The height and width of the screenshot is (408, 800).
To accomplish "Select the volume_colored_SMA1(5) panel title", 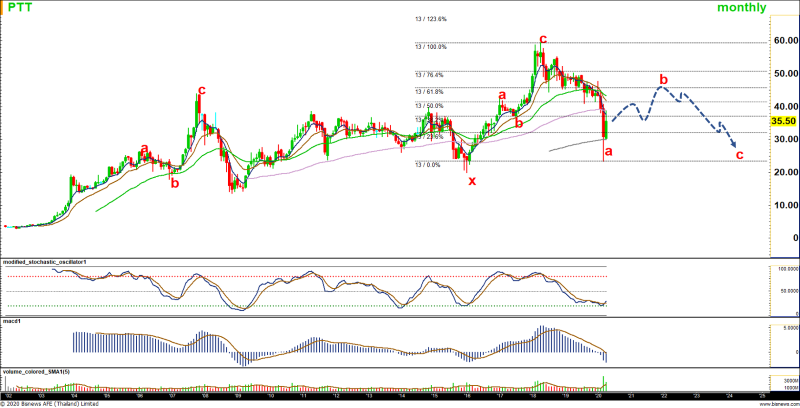I will pos(40,372).
